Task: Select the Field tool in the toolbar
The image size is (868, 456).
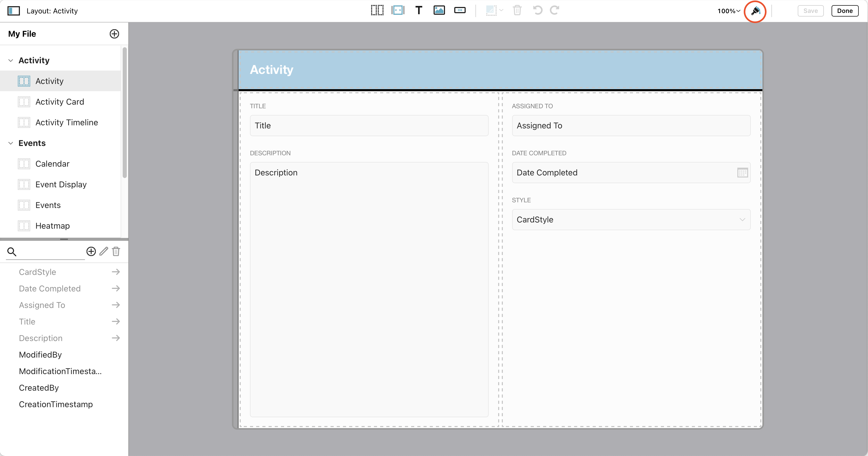Action: (x=377, y=10)
